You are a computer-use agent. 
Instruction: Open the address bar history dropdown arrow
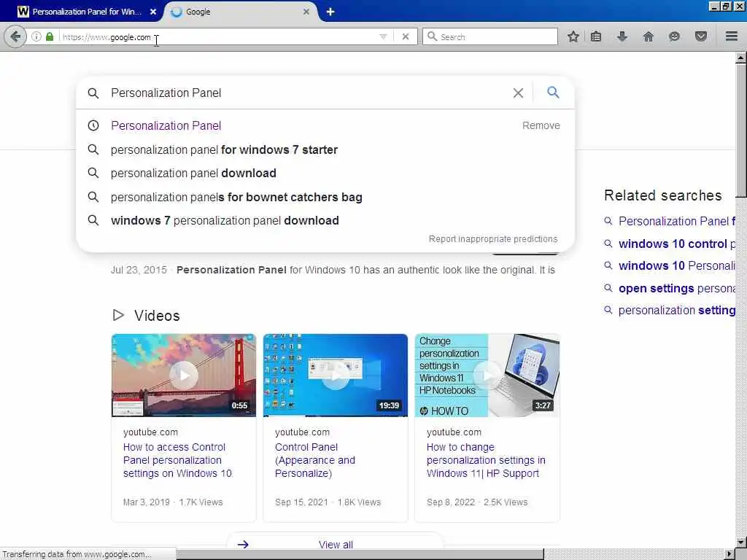coord(383,36)
